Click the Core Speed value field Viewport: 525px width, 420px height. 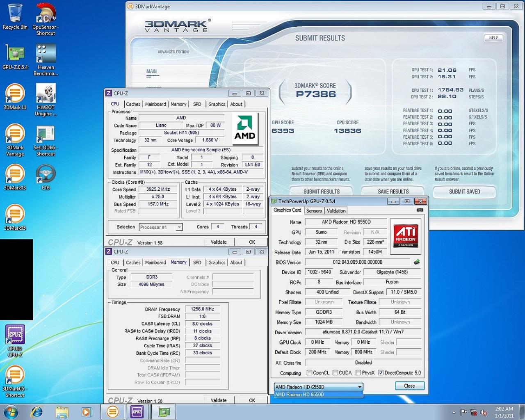click(x=158, y=189)
